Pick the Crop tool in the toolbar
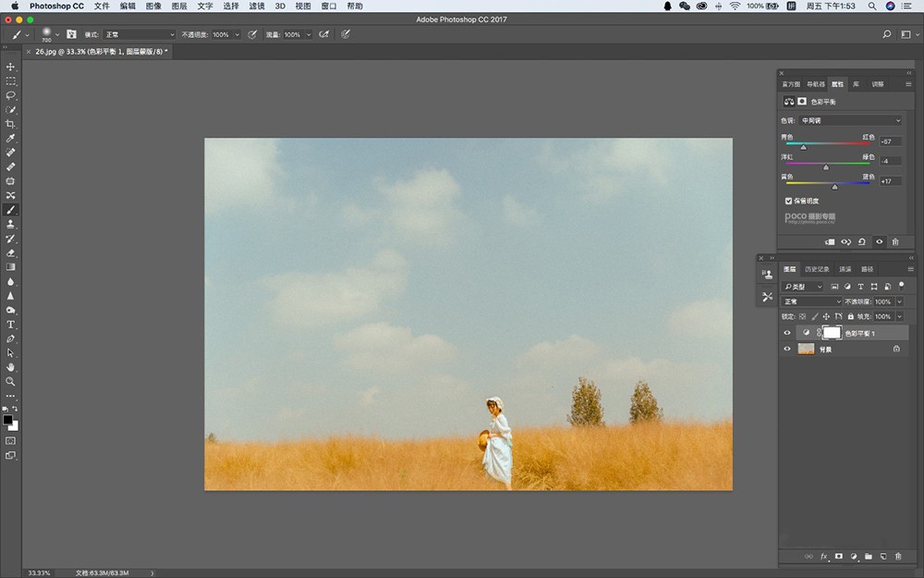924x578 pixels. click(x=11, y=124)
